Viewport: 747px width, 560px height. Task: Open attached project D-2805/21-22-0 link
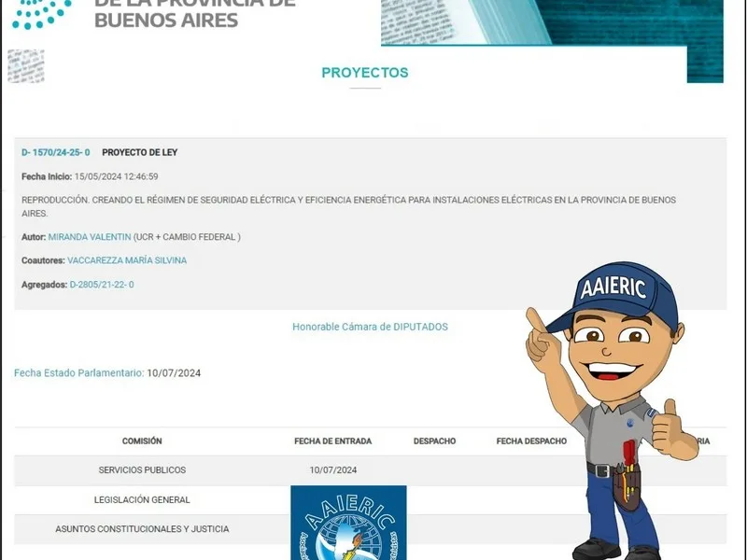102,285
